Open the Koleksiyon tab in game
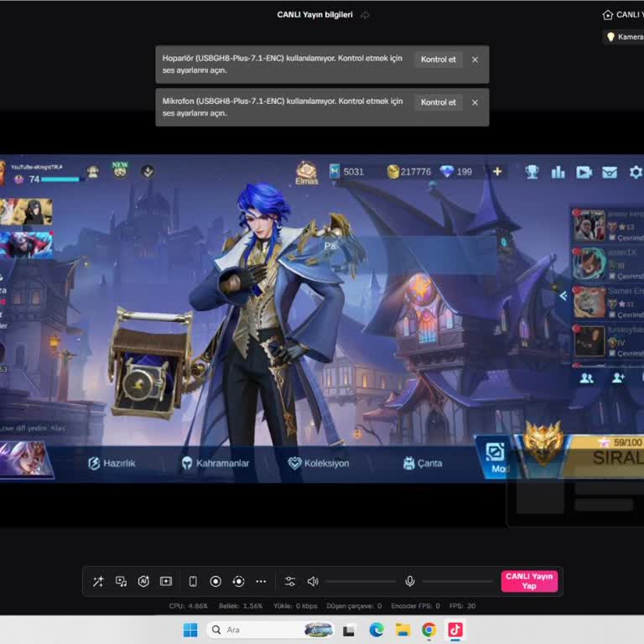This screenshot has width=644, height=644. 319,463
